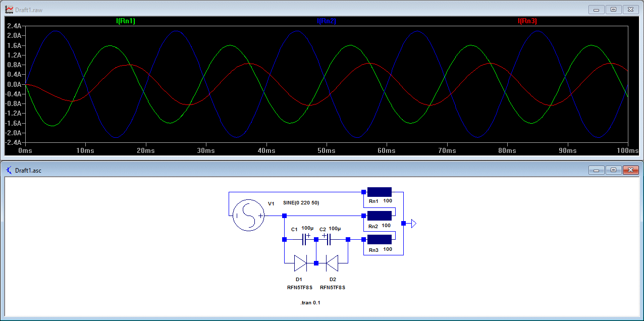Click the red I(Rn3) trace label
The height and width of the screenshot is (321, 644).
(x=527, y=21)
